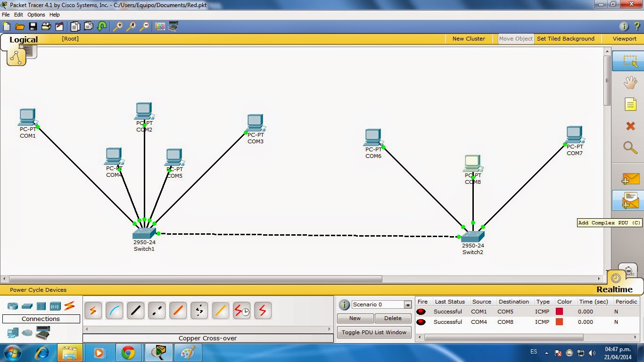
Task: Switch to the Logical workspace tab
Action: pos(24,40)
